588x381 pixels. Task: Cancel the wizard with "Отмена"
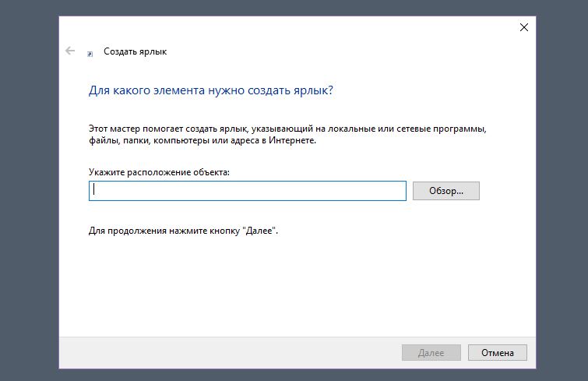[x=497, y=352]
